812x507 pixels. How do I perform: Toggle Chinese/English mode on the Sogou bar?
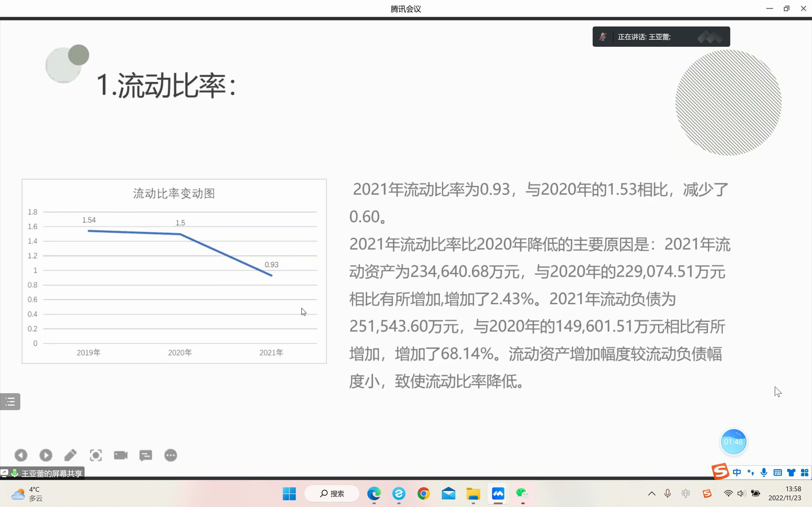737,472
